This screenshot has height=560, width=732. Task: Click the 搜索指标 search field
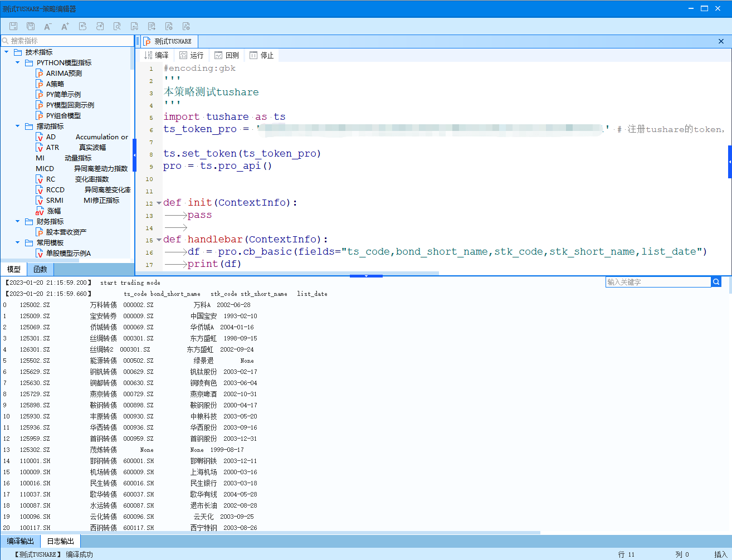[67, 41]
